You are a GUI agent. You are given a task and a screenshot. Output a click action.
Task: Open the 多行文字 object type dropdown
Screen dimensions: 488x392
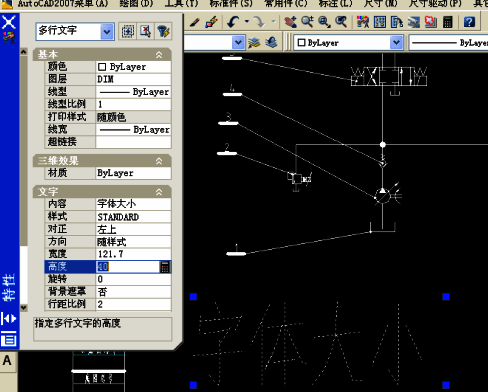tap(107, 32)
